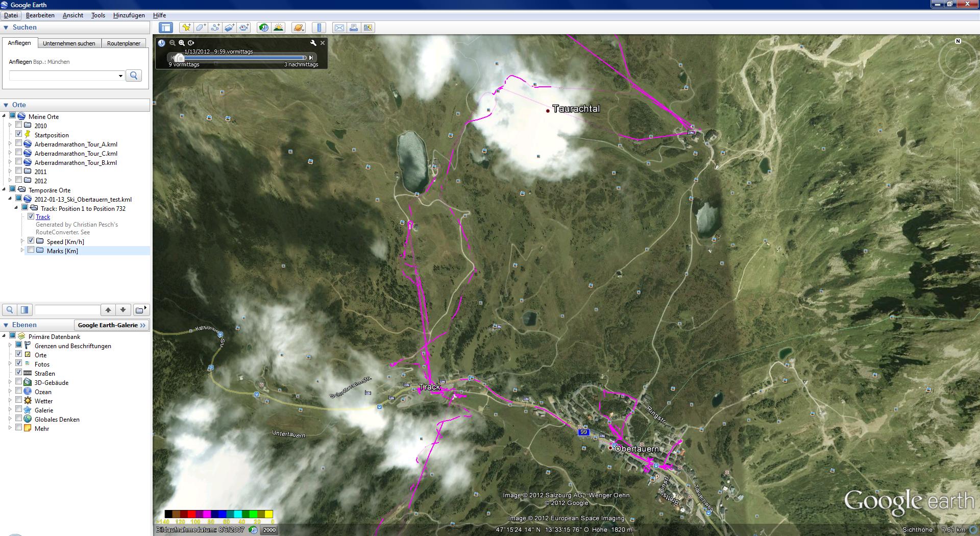The width and height of the screenshot is (980, 536).
Task: Open the ruler measurement tool
Action: pos(319,28)
